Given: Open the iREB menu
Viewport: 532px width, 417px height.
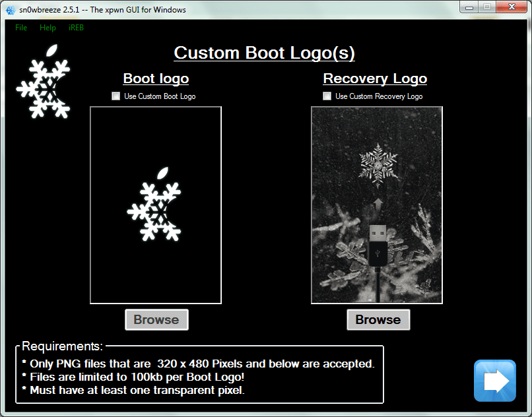Looking at the screenshot, I should click(76, 28).
